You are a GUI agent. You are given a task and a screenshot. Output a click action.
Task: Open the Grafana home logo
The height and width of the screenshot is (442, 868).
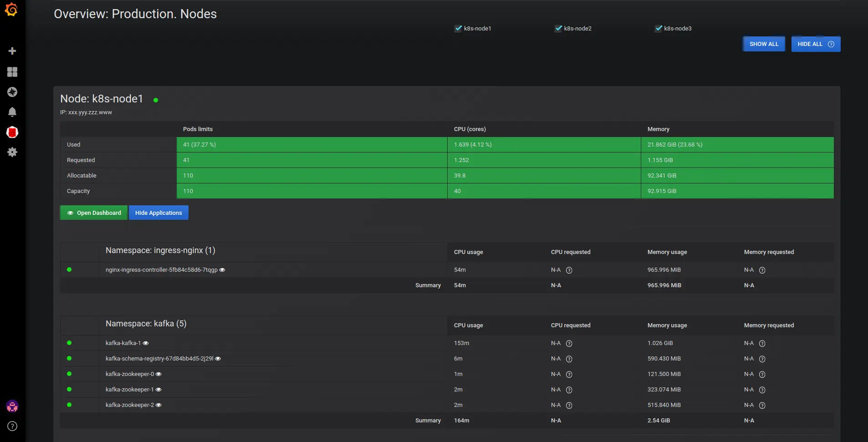[12, 10]
